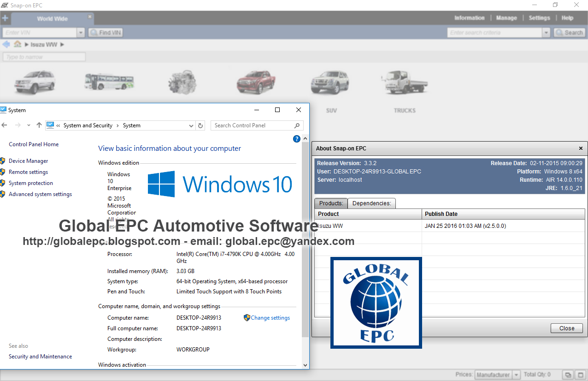Screen dimensions: 588x381
Task: Click scroll-up arrow in System window scrollbar
Action: (305, 139)
